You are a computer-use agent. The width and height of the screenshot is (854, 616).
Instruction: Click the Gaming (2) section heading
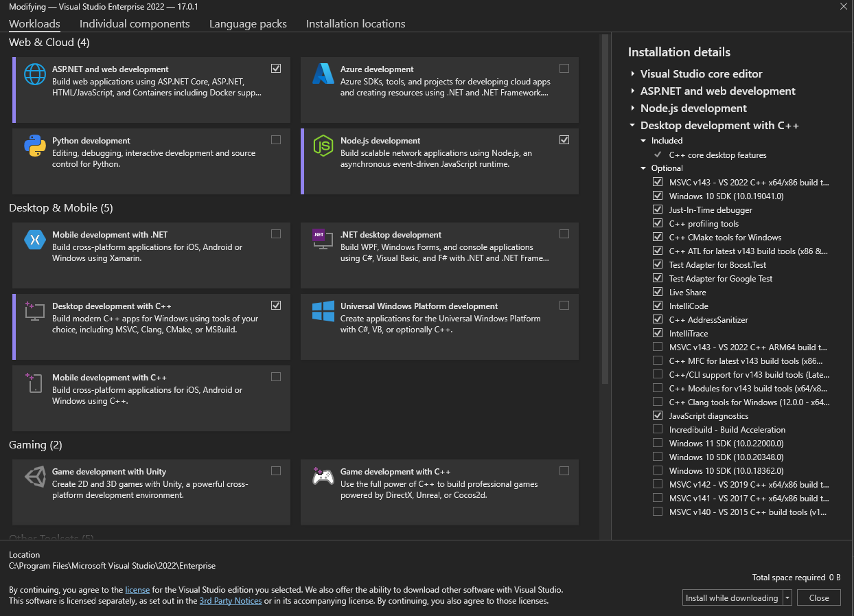tap(36, 445)
